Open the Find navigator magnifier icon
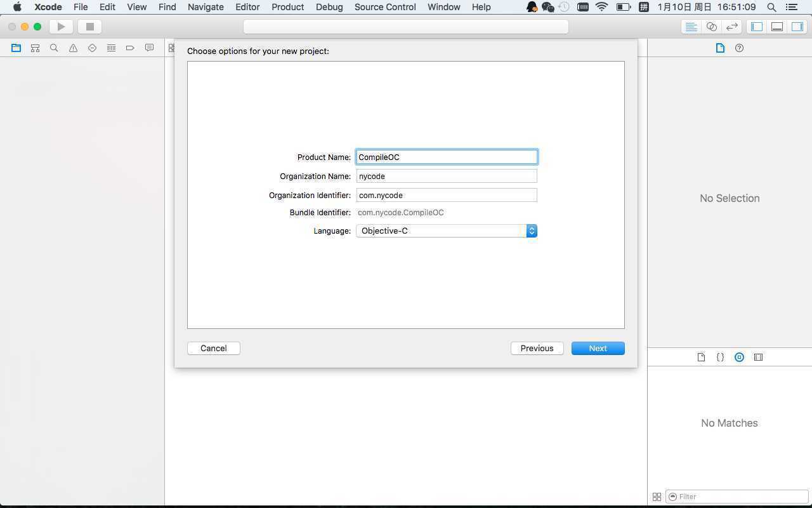Viewport: 812px width, 508px height. (x=54, y=48)
